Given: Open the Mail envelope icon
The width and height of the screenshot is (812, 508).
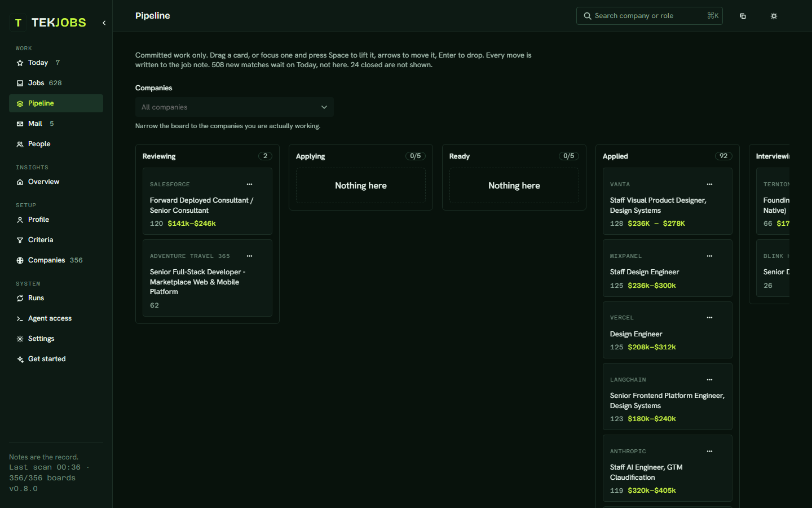Looking at the screenshot, I should pos(20,124).
